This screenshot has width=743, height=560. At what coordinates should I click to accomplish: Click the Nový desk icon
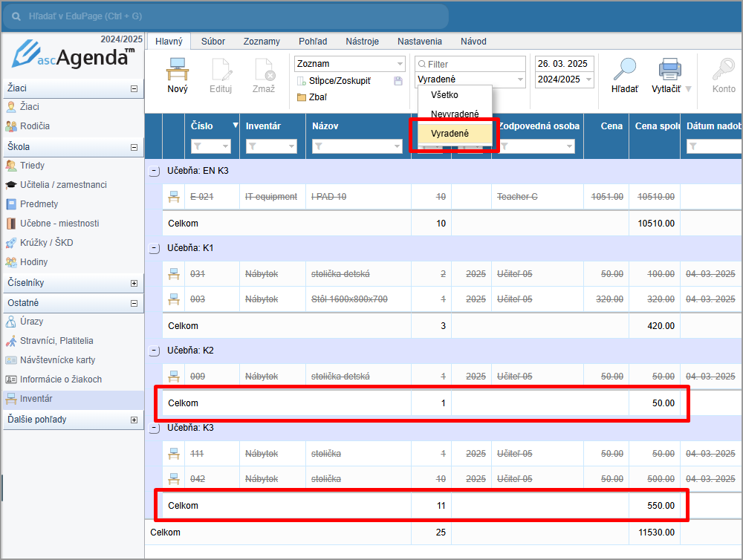[178, 70]
